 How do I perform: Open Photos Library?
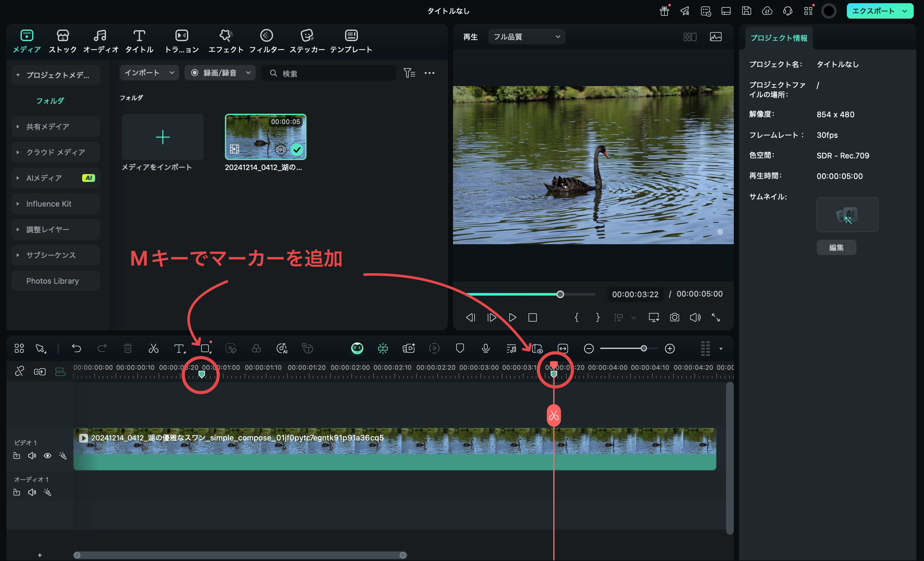point(56,281)
